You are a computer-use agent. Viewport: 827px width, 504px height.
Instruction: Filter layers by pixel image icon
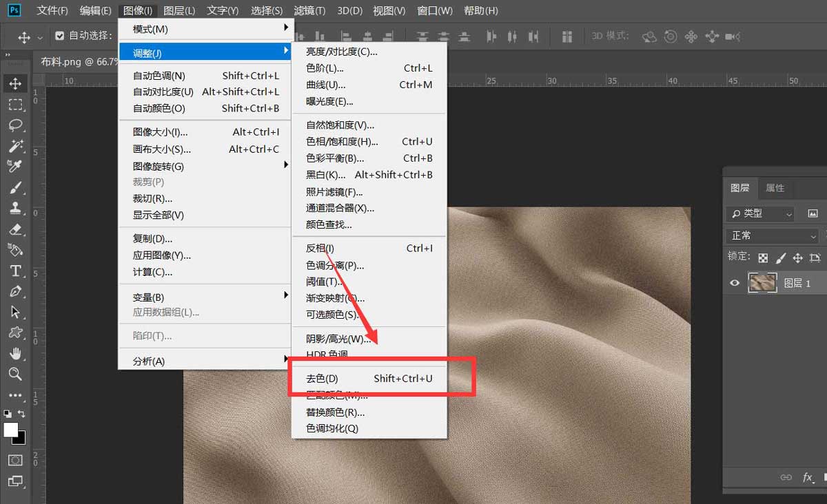coord(813,214)
